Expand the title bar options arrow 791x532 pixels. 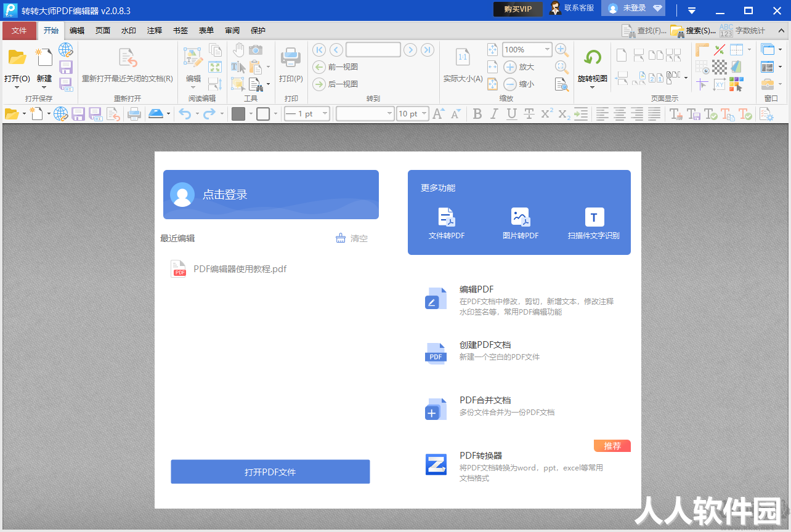(x=692, y=10)
